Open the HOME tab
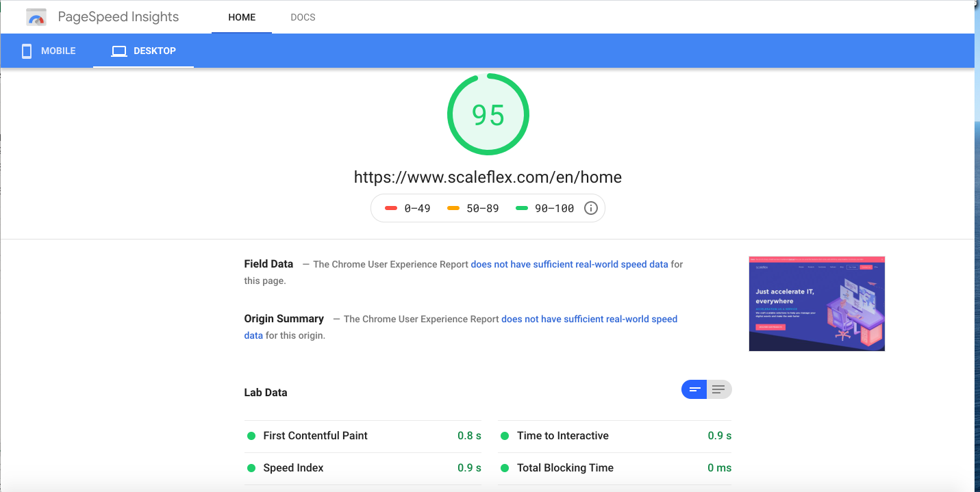 click(x=242, y=17)
